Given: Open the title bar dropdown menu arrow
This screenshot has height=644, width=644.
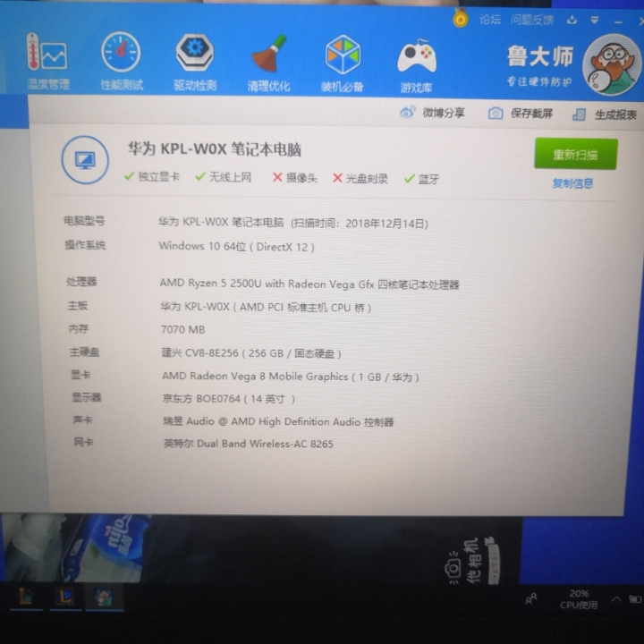Looking at the screenshot, I should 594,20.
